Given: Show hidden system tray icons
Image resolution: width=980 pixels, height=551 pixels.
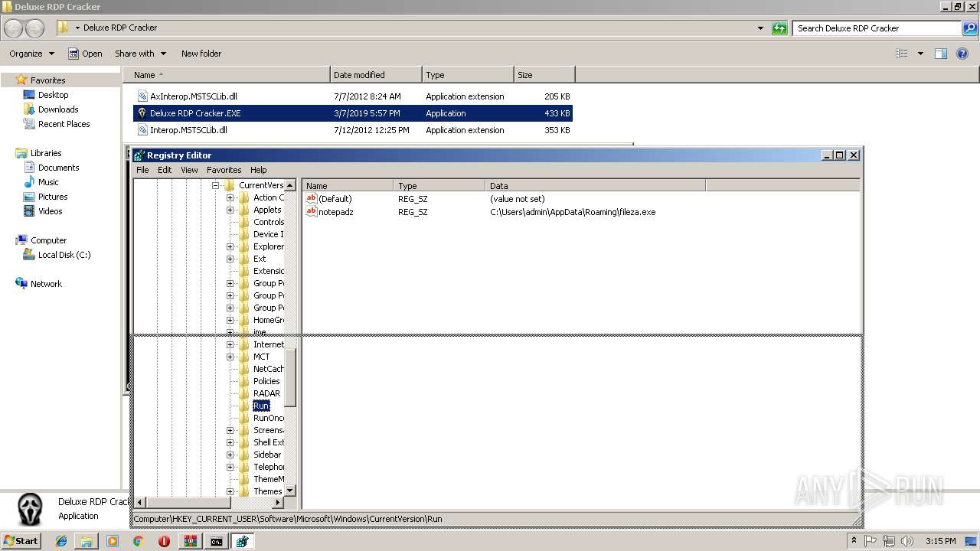Looking at the screenshot, I should 854,541.
